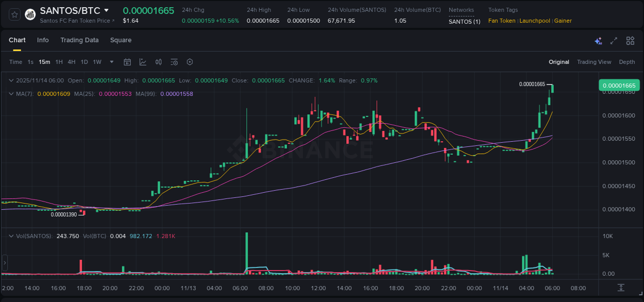Open the chart layout grid selector
This screenshot has height=302, width=644.
coord(630,40)
